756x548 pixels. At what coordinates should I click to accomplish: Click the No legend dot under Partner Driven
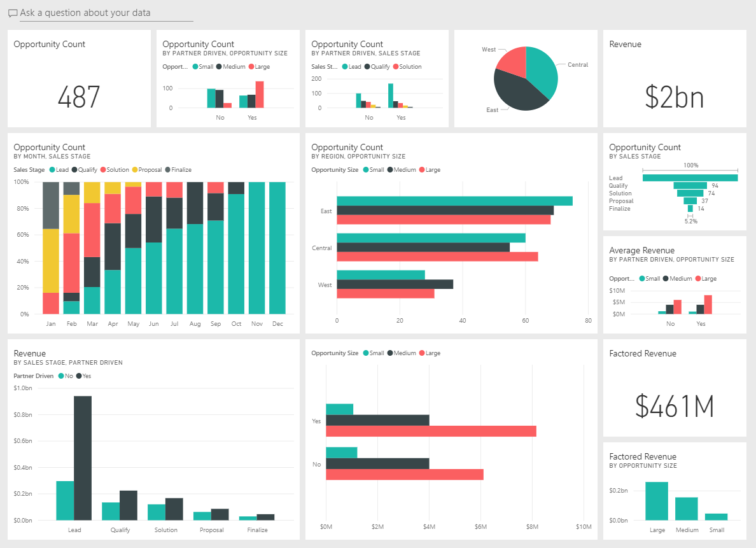(x=61, y=376)
